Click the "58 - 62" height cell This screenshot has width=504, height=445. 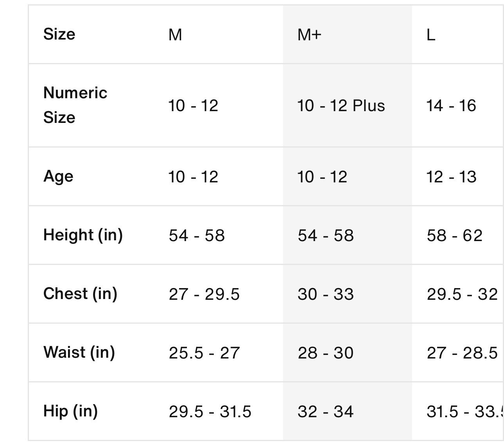454,236
